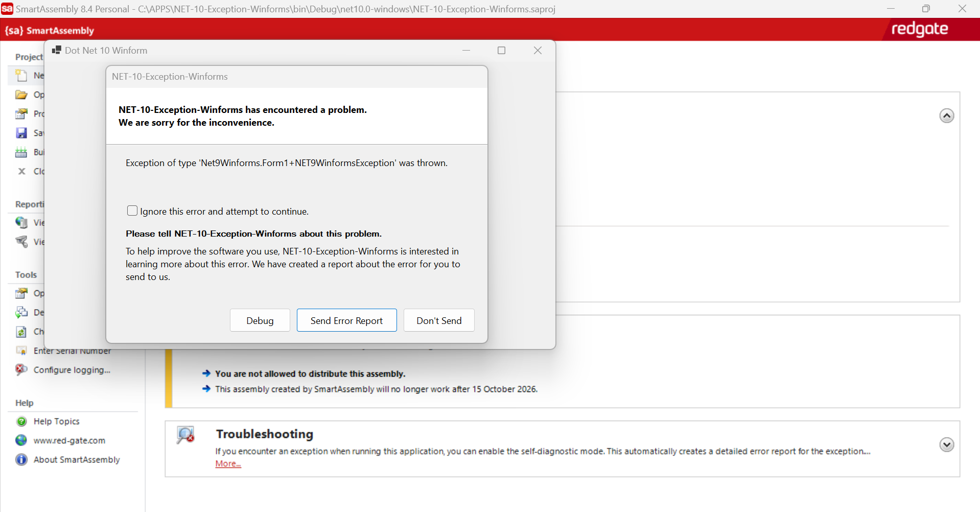Click 'You are not allowed to distribute' text
This screenshot has height=512, width=980.
tap(310, 374)
